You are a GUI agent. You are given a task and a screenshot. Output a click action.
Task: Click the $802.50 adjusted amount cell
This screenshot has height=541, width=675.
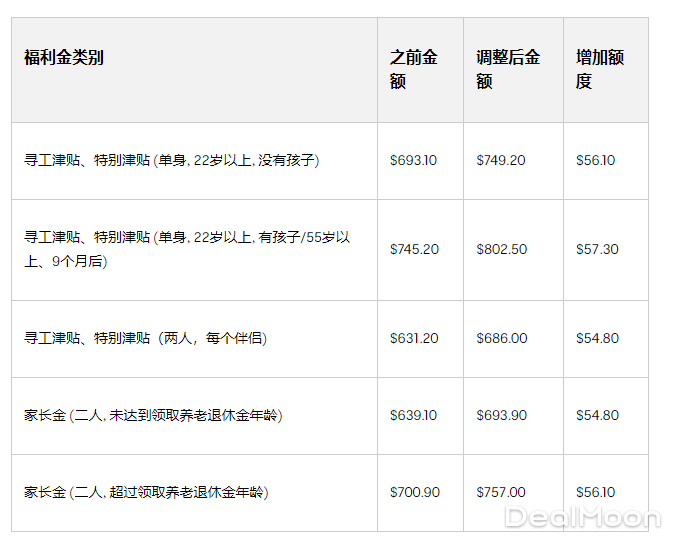pyautogui.click(x=502, y=249)
